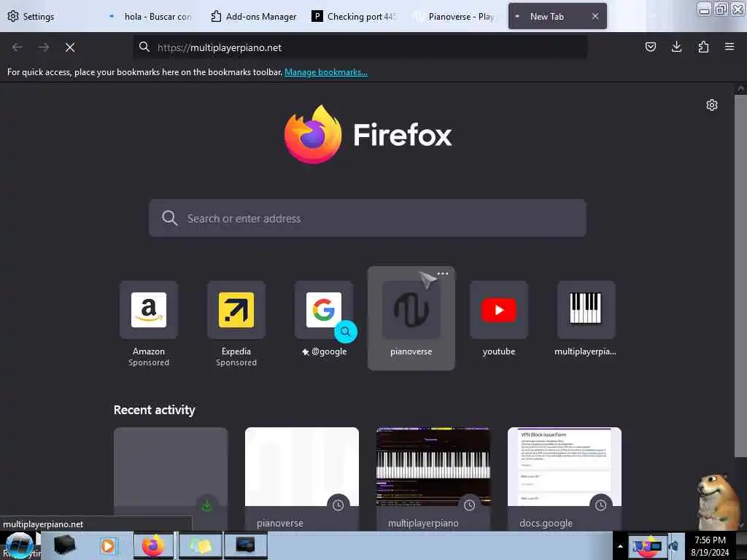747x560 pixels.
Task: Go forward with the forward arrow
Action: [44, 47]
